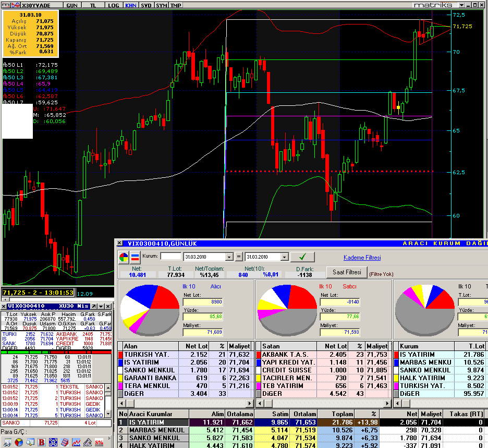Open the blue X-pattern icon in bottom toolbar
The width and height of the screenshot is (488, 448).
pyautogui.click(x=53, y=442)
